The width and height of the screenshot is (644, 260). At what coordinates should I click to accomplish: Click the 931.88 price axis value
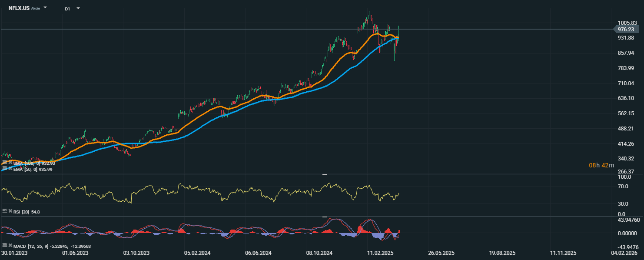[x=626, y=38]
